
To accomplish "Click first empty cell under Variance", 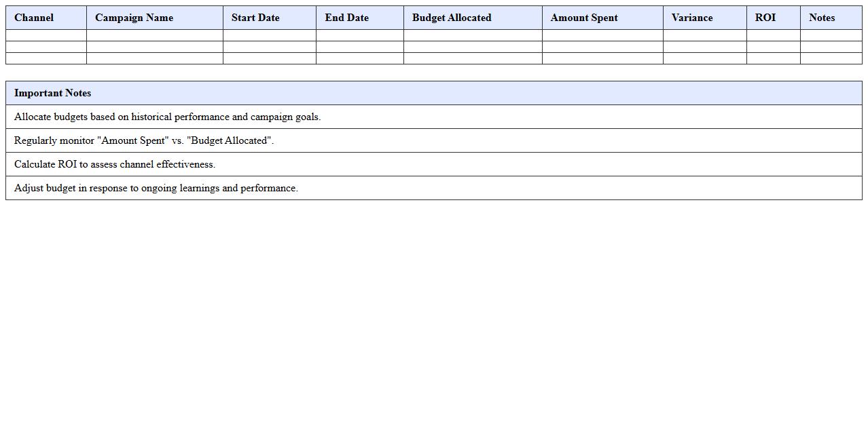I will (x=704, y=35).
